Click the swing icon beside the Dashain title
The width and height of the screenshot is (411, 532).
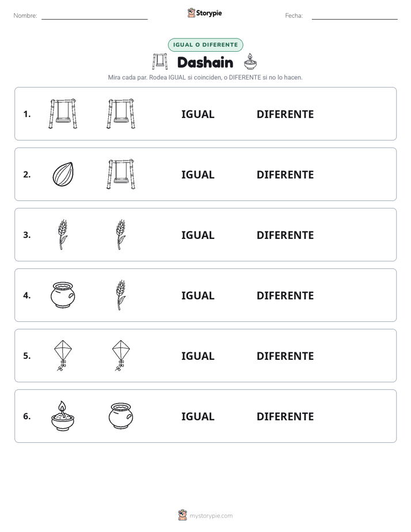(x=159, y=62)
